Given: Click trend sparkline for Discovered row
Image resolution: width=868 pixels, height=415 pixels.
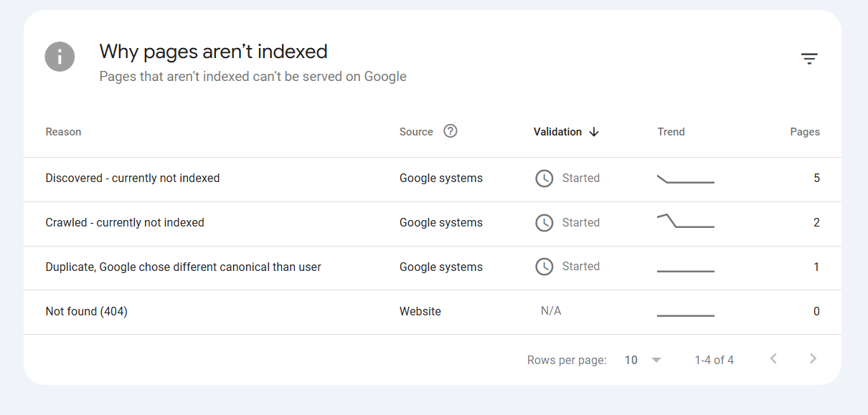Looking at the screenshot, I should click(685, 179).
